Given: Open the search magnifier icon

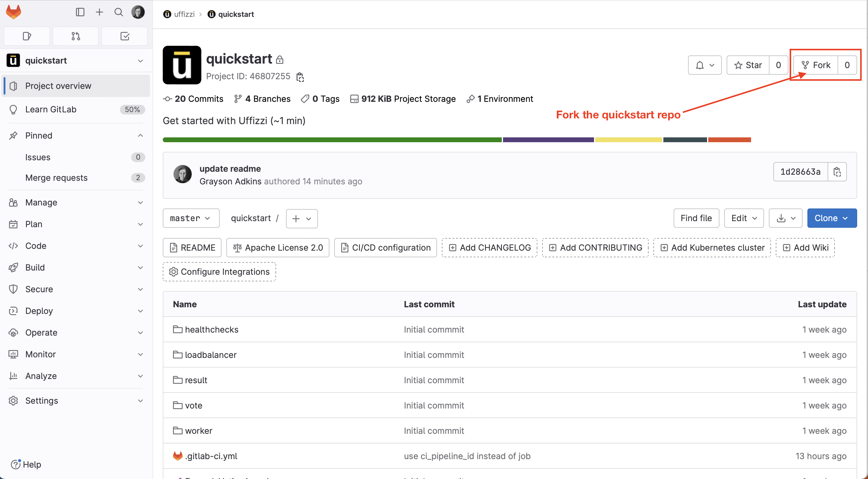Looking at the screenshot, I should [118, 12].
